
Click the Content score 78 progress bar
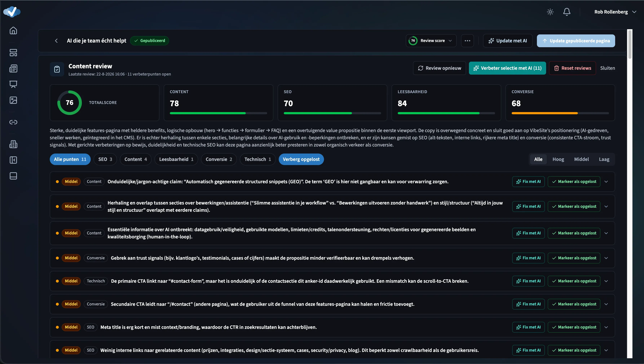[x=218, y=113]
